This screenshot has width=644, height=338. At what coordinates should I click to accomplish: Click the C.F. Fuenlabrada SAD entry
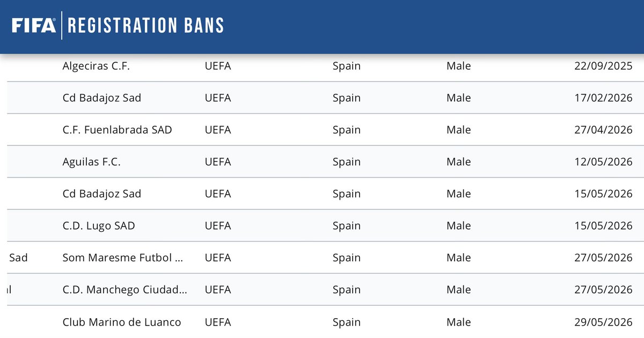[x=117, y=130]
